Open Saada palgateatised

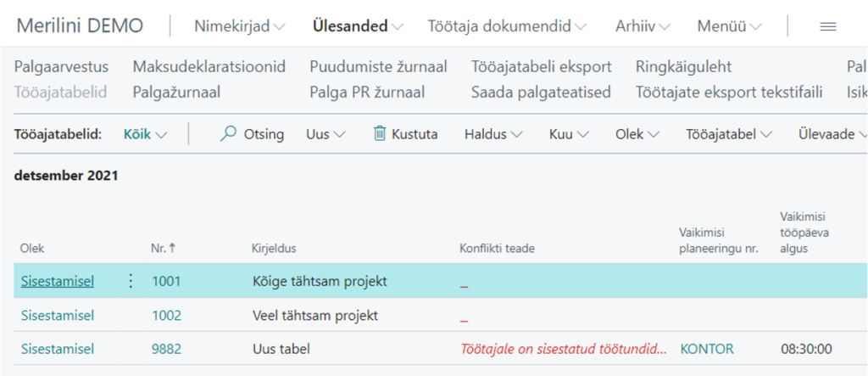(x=541, y=92)
